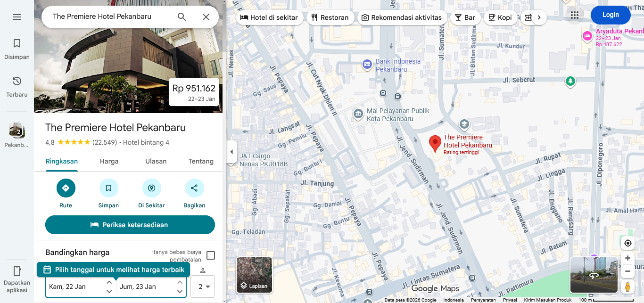
Task: Open Disimpan saved places
Action: 17,49
